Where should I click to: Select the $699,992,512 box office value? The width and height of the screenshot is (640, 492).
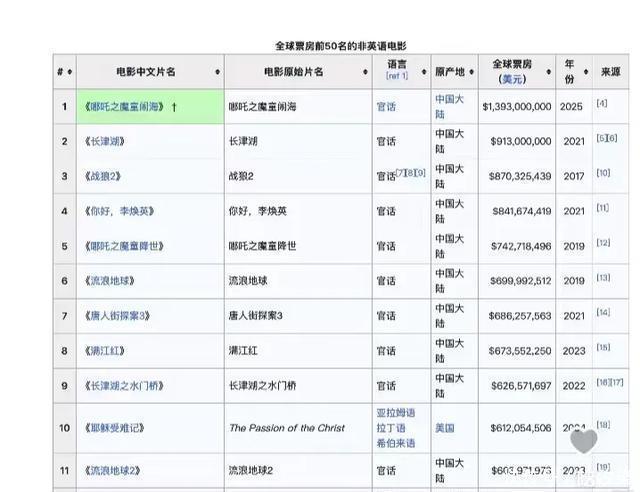[520, 281]
